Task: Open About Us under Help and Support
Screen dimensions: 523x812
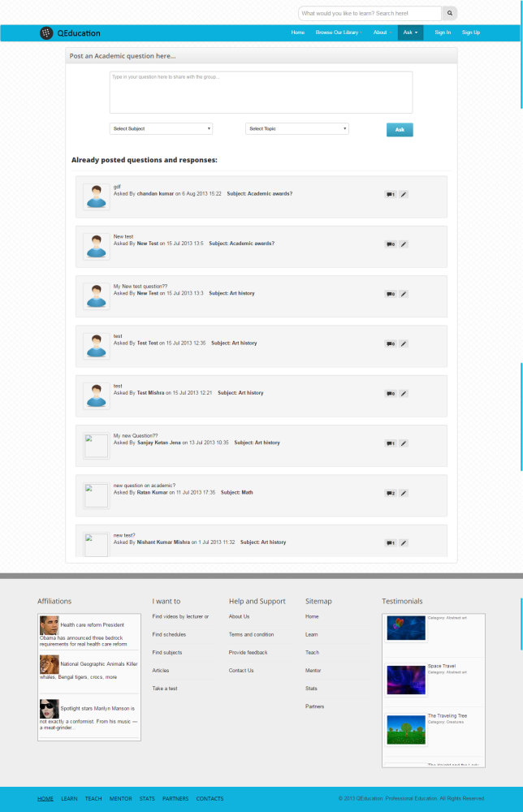Action: coord(240,616)
